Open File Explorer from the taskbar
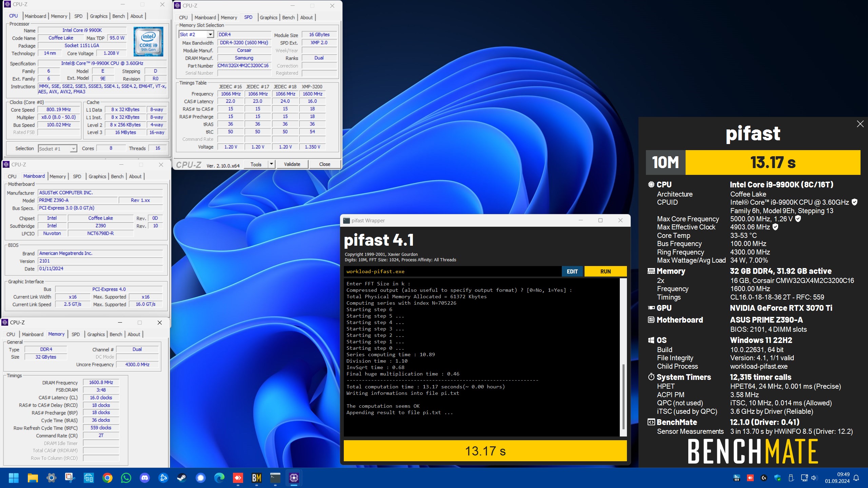 pyautogui.click(x=33, y=478)
